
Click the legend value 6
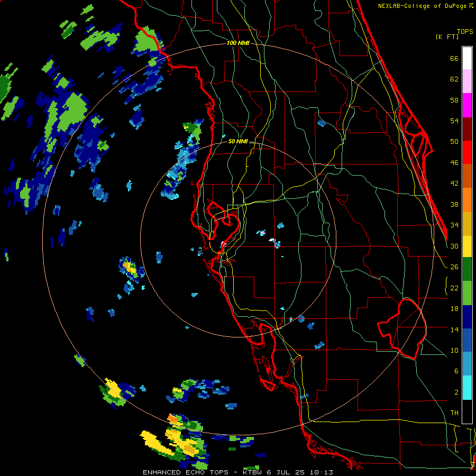(456, 371)
